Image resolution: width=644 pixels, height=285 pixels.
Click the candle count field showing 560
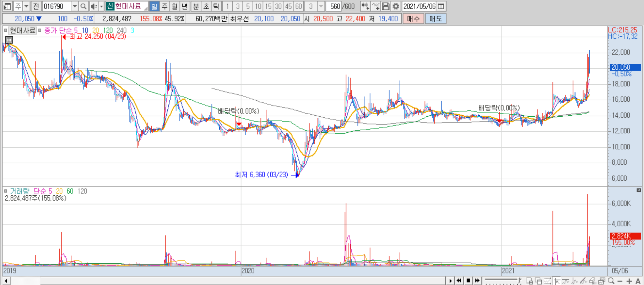(x=334, y=6)
